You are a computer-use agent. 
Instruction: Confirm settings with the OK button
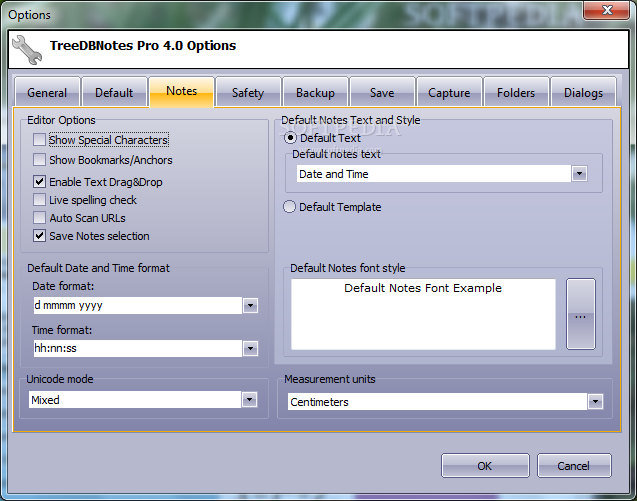pos(485,466)
